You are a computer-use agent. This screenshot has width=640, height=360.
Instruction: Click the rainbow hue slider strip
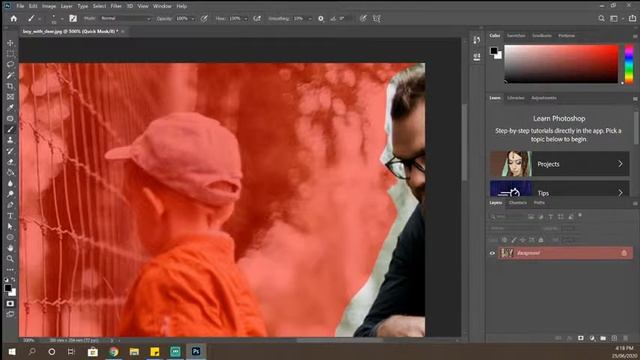[x=629, y=64]
